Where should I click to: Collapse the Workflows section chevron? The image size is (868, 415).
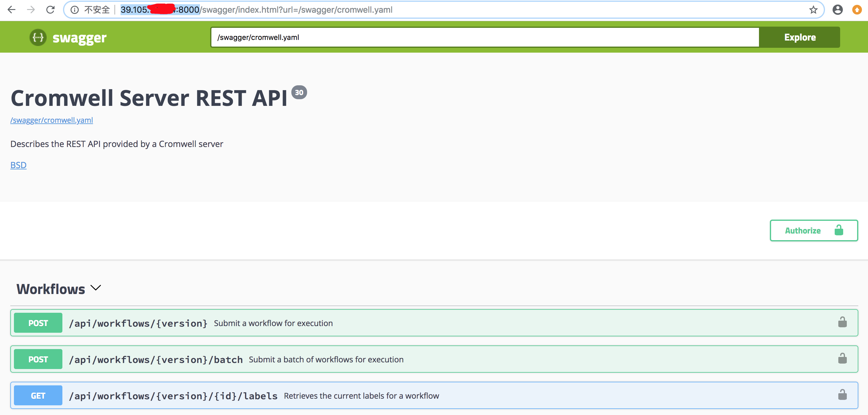(x=96, y=288)
